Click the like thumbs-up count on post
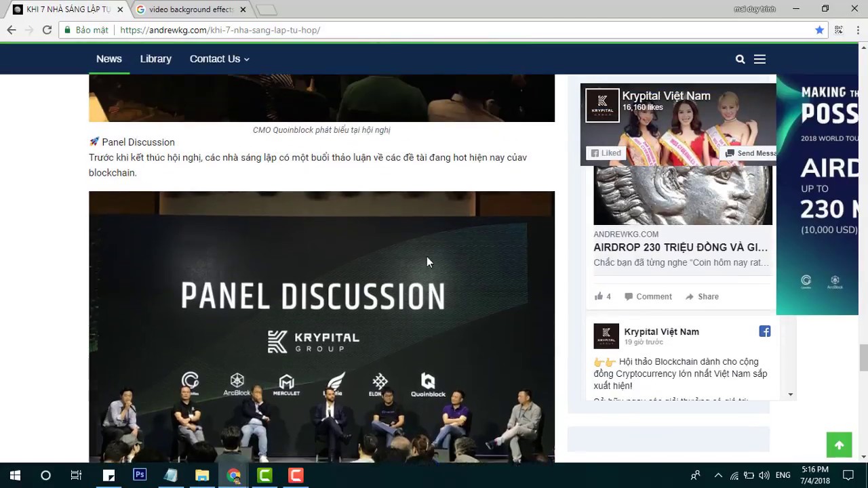Image resolution: width=868 pixels, height=488 pixels. 603,296
